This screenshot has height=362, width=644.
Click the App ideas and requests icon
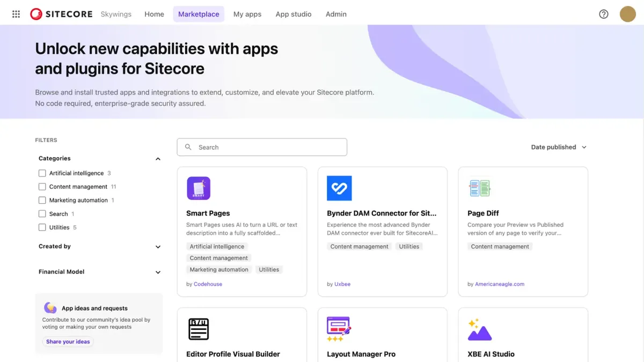(x=50, y=308)
